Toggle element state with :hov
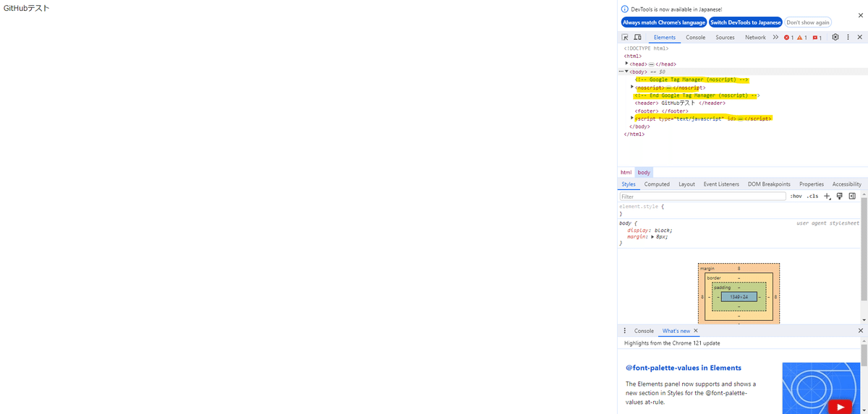 tap(796, 196)
